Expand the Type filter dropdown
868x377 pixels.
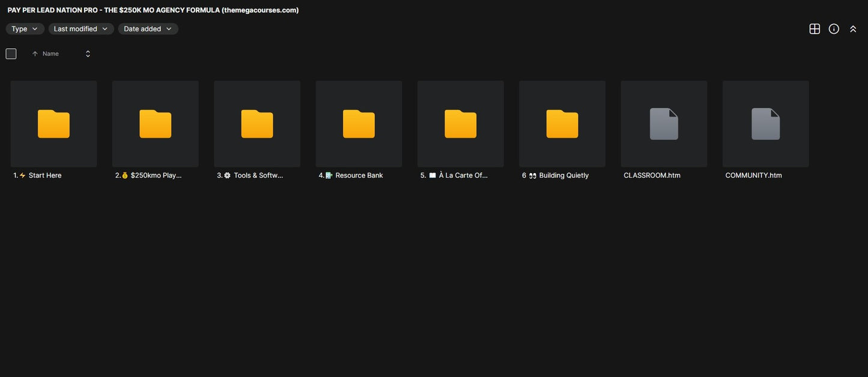click(25, 29)
